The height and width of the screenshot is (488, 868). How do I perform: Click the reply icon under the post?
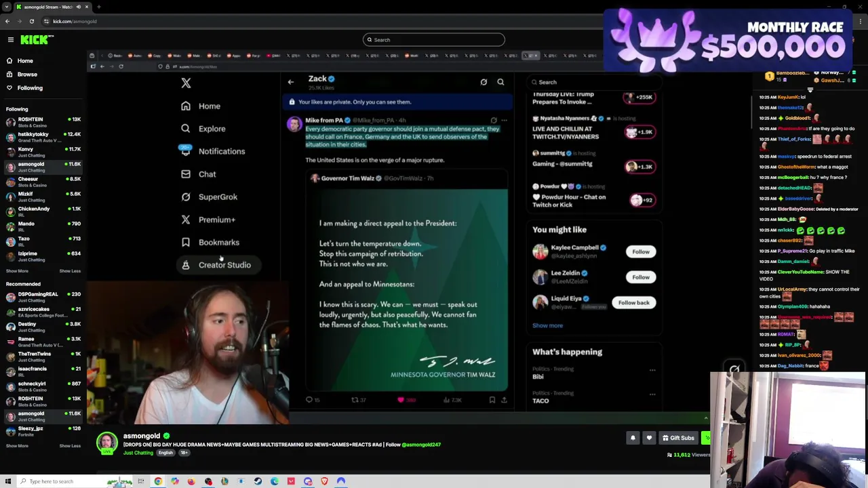click(x=309, y=400)
